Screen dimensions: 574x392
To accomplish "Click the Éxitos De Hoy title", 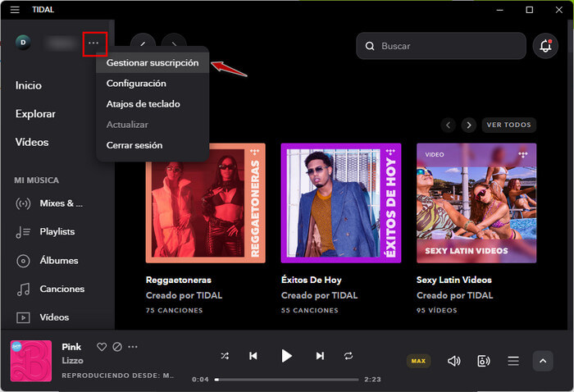I will [312, 280].
